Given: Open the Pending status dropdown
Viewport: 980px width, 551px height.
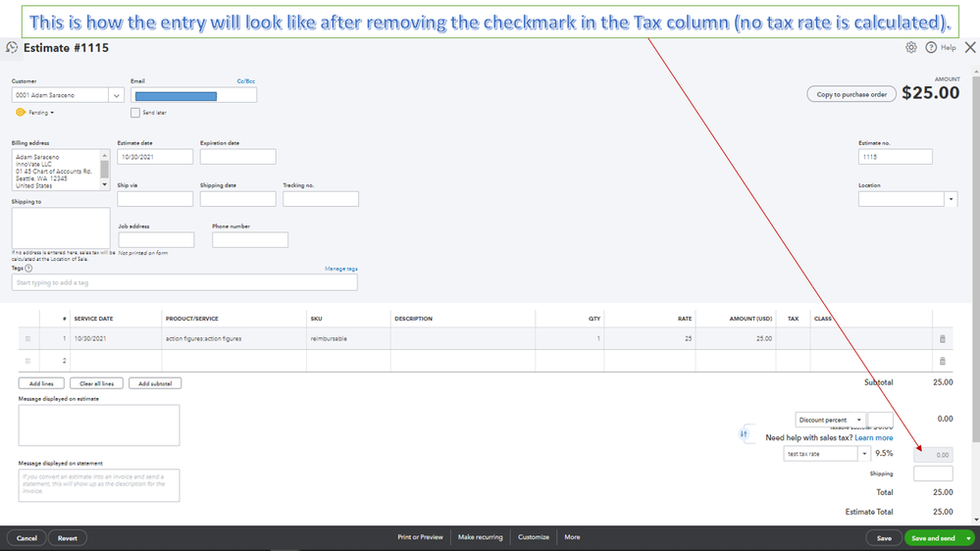Looking at the screenshot, I should click(41, 113).
